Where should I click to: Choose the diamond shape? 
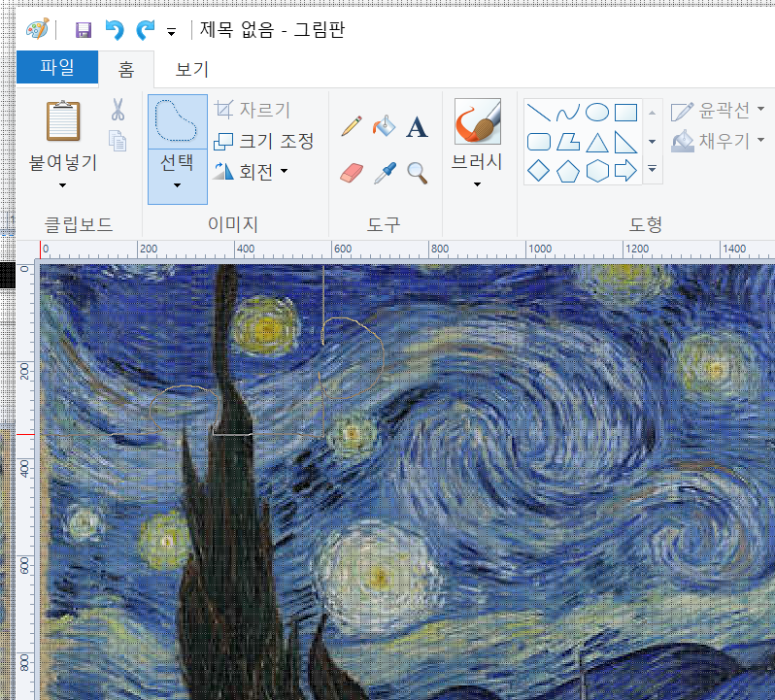pos(539,171)
